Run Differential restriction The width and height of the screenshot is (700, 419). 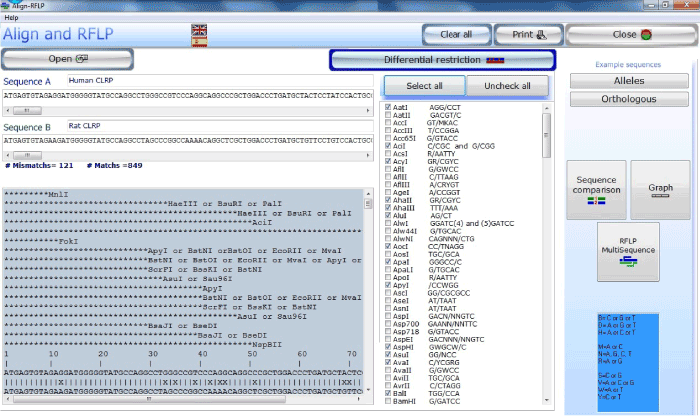click(442, 60)
